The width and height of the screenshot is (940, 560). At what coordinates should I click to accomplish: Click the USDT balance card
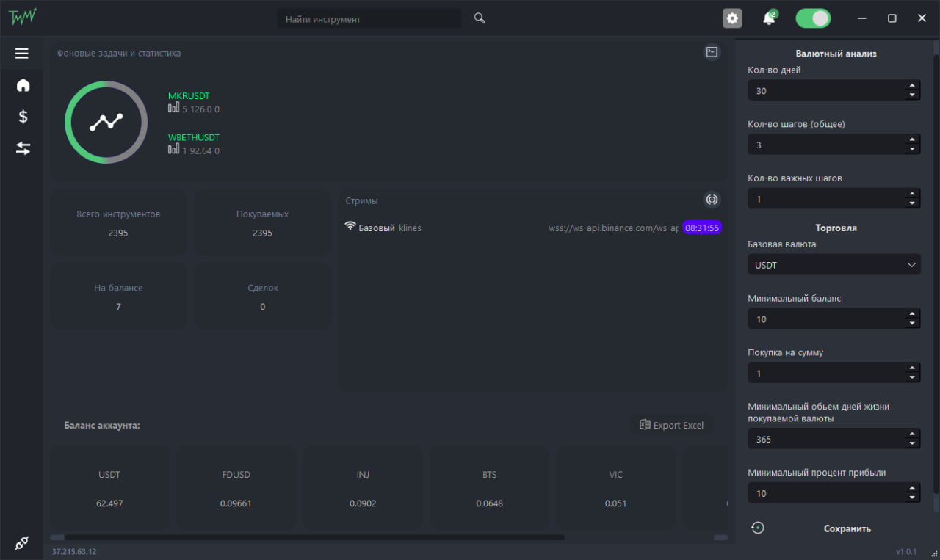pos(109,488)
